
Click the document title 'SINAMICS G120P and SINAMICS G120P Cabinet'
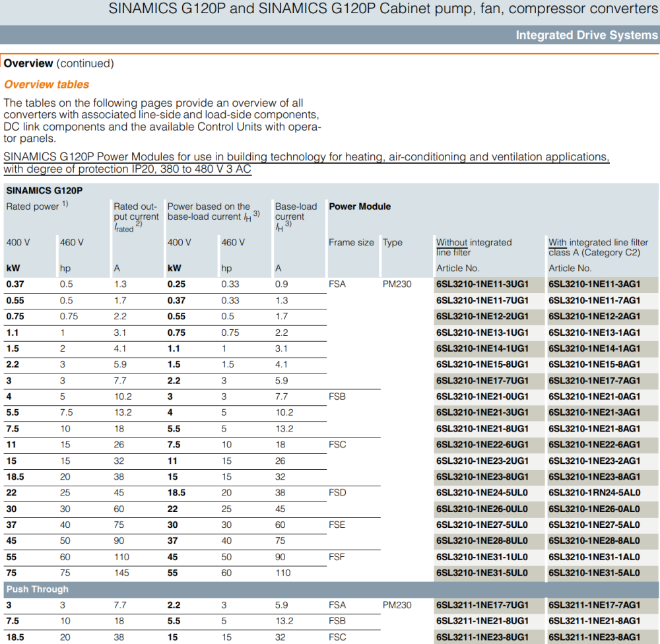coord(383,9)
